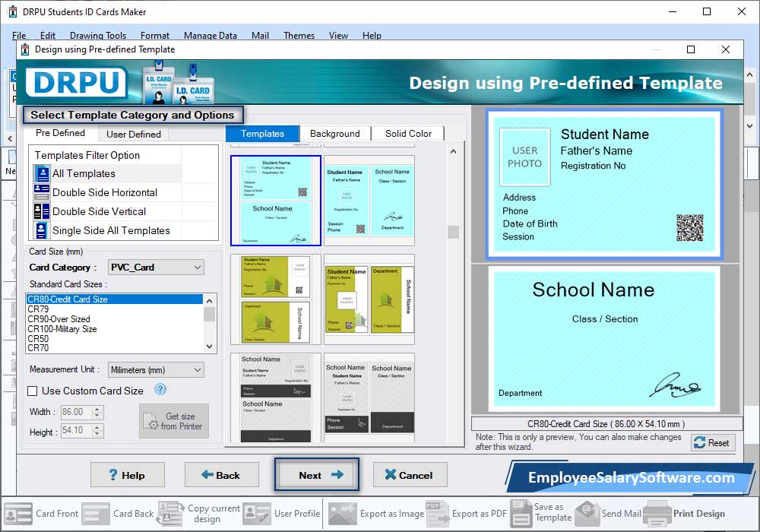Click the QR code on the card preview
This screenshot has height=532, width=760.
click(690, 228)
